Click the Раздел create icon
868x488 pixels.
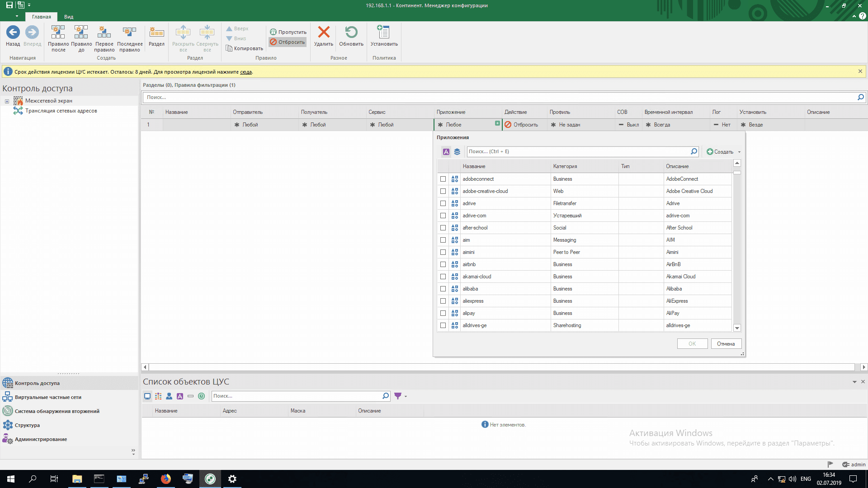click(x=156, y=33)
